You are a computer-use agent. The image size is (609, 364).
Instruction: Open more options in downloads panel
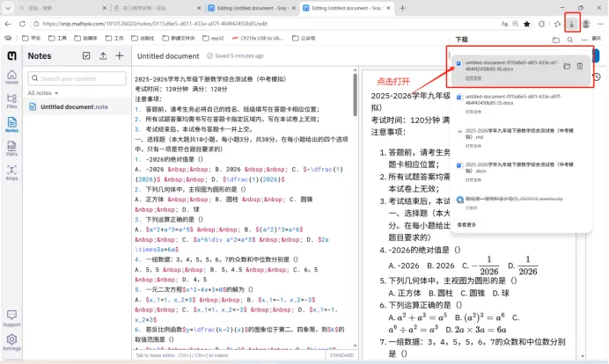(x=584, y=40)
